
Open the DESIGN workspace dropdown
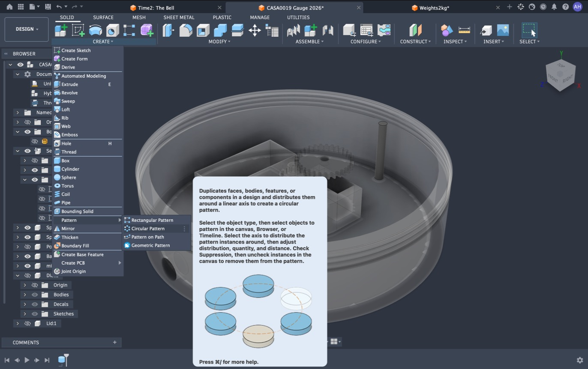click(27, 29)
